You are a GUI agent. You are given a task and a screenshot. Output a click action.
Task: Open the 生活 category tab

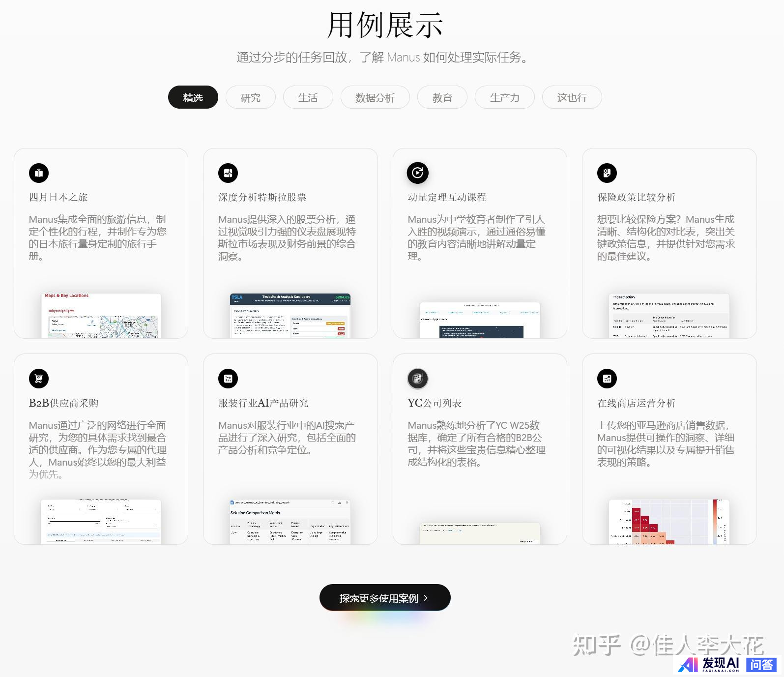click(x=308, y=97)
